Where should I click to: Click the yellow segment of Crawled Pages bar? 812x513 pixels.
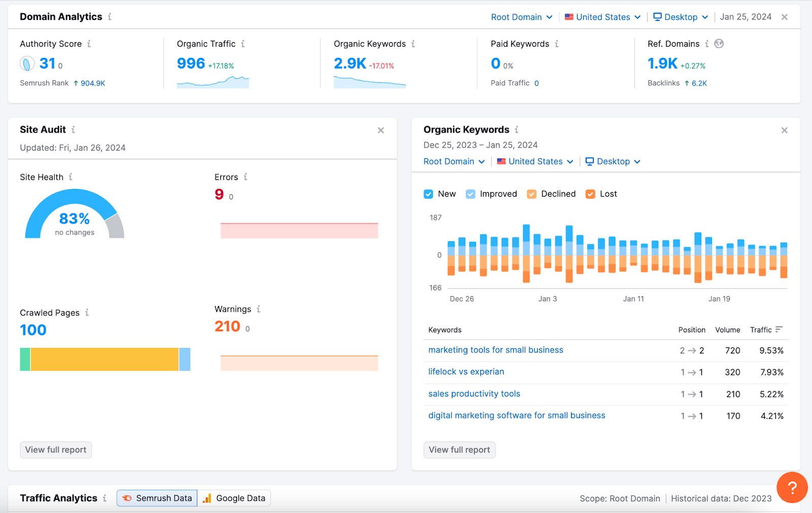pyautogui.click(x=104, y=360)
